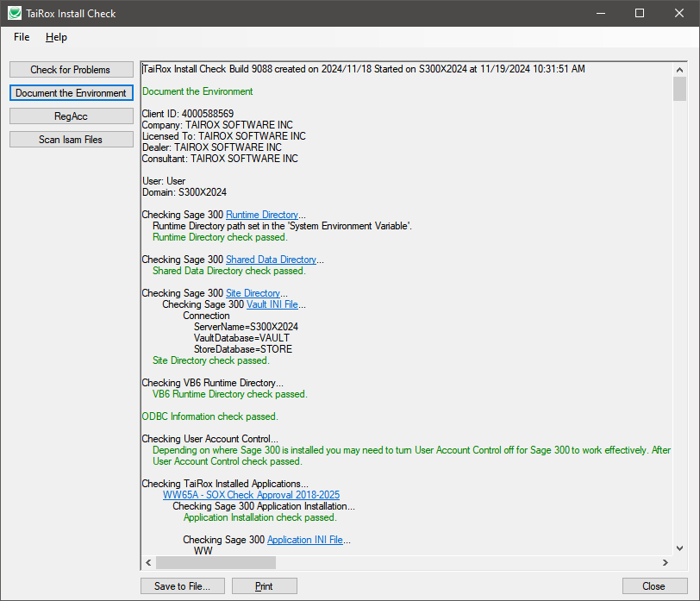Print the environment report
This screenshot has height=601, width=700.
point(264,586)
